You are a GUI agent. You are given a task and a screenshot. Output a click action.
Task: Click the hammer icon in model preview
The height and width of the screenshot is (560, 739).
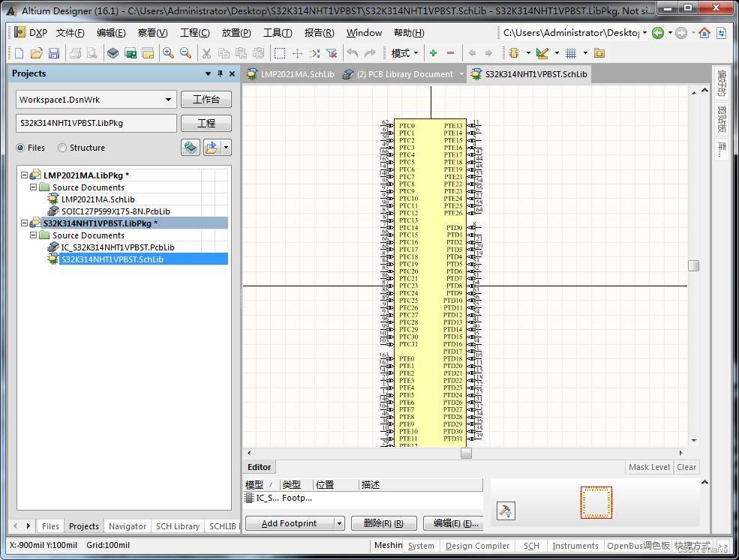[x=506, y=511]
